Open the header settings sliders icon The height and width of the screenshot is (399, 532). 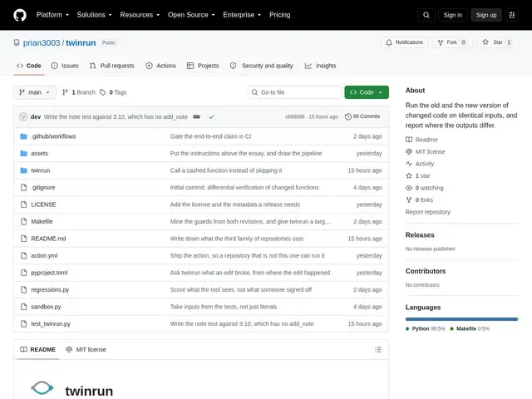pos(512,15)
